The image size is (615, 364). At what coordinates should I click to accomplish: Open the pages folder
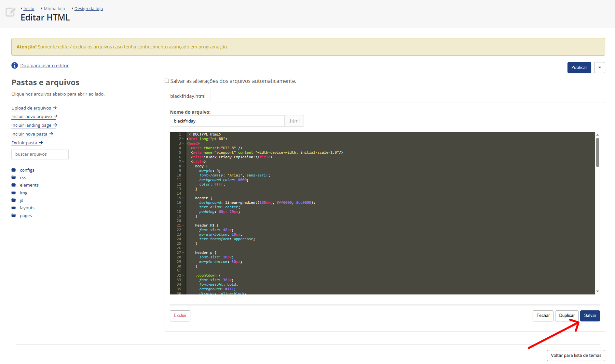[x=26, y=215]
